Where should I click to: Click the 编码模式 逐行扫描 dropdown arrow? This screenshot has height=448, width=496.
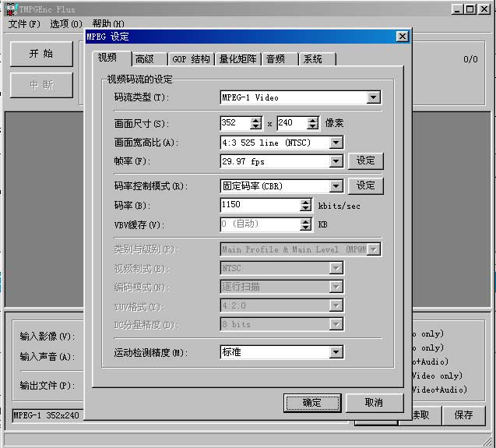[x=336, y=287]
